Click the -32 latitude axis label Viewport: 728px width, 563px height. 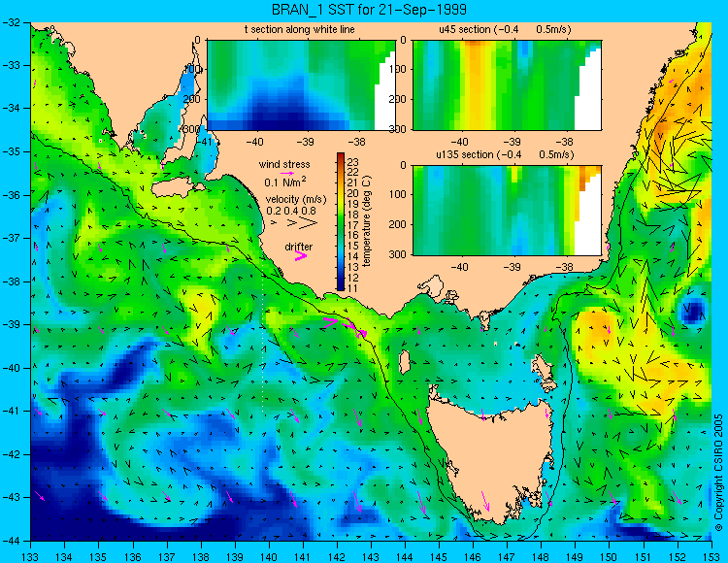click(10, 21)
